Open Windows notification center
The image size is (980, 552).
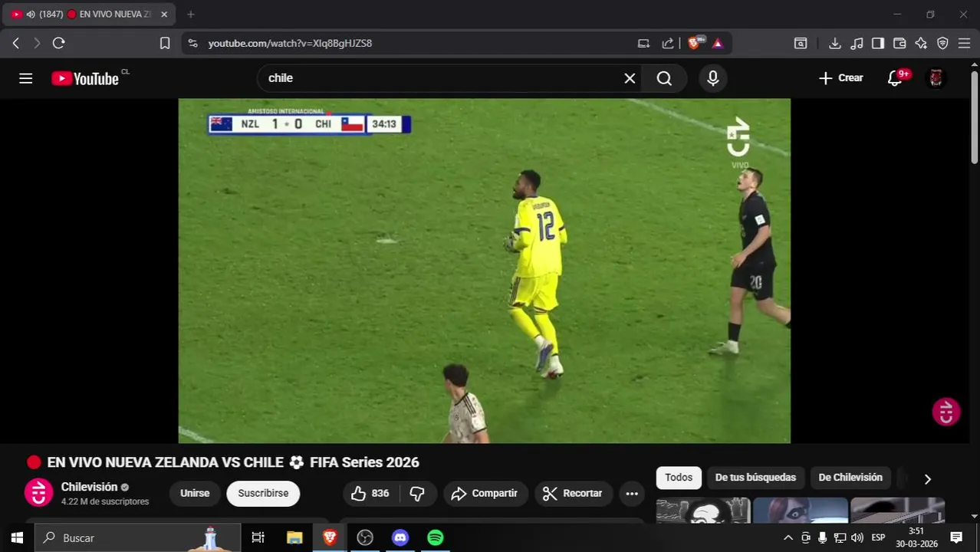pos(956,537)
